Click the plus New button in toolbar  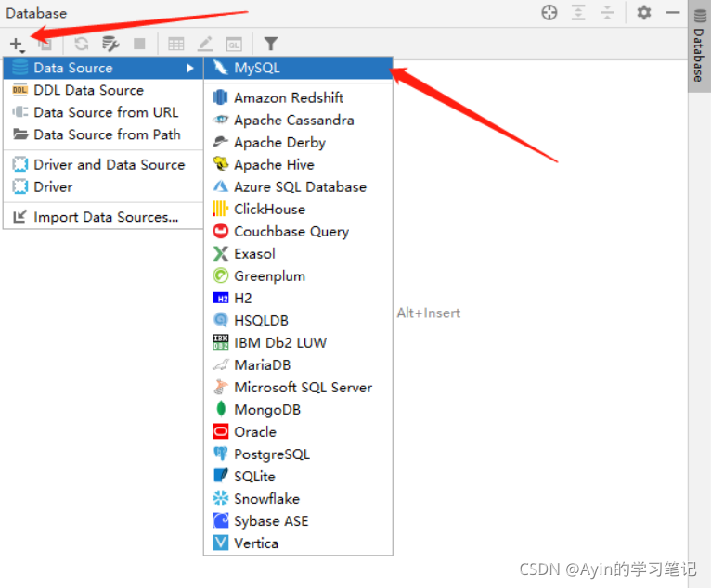[17, 45]
